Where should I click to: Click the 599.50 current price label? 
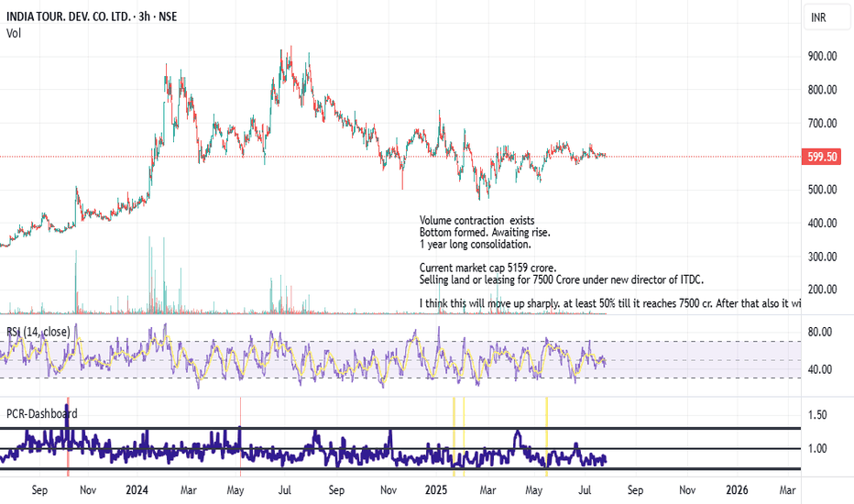click(x=822, y=157)
